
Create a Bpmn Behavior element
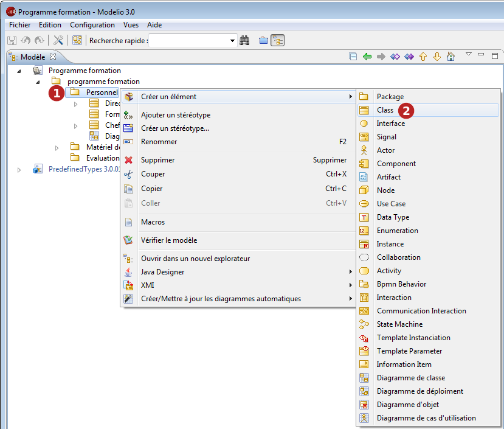[x=428, y=284]
